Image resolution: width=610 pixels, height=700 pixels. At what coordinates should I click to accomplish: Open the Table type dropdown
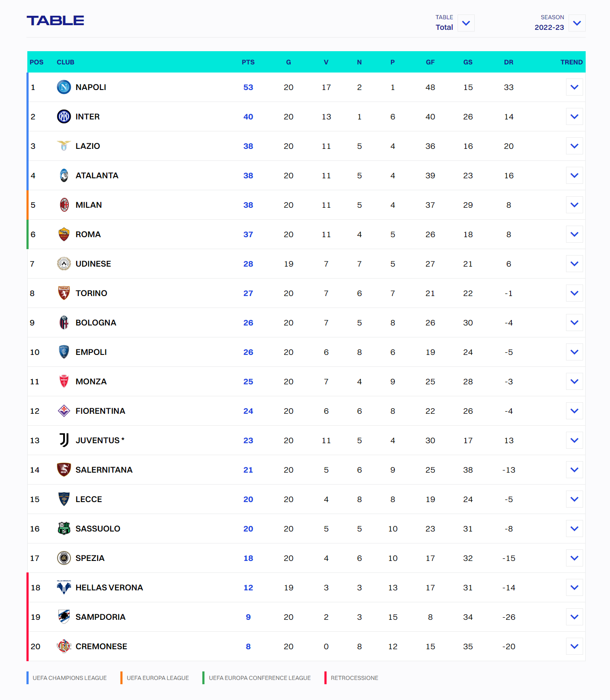(x=466, y=23)
